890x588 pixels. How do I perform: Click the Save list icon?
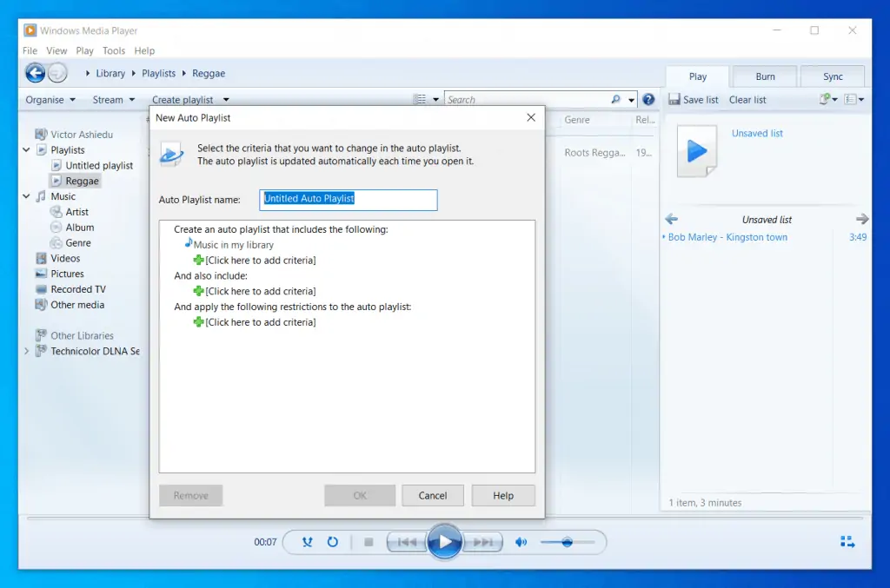click(x=677, y=99)
